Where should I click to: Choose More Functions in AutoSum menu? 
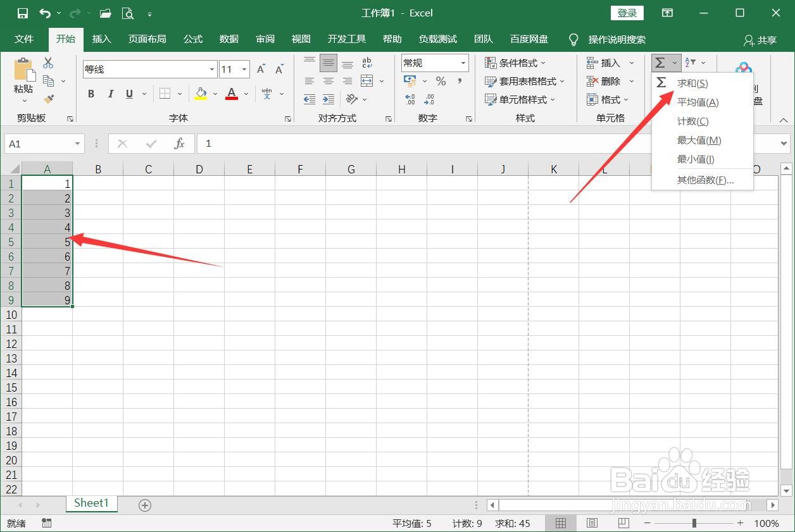click(x=706, y=180)
